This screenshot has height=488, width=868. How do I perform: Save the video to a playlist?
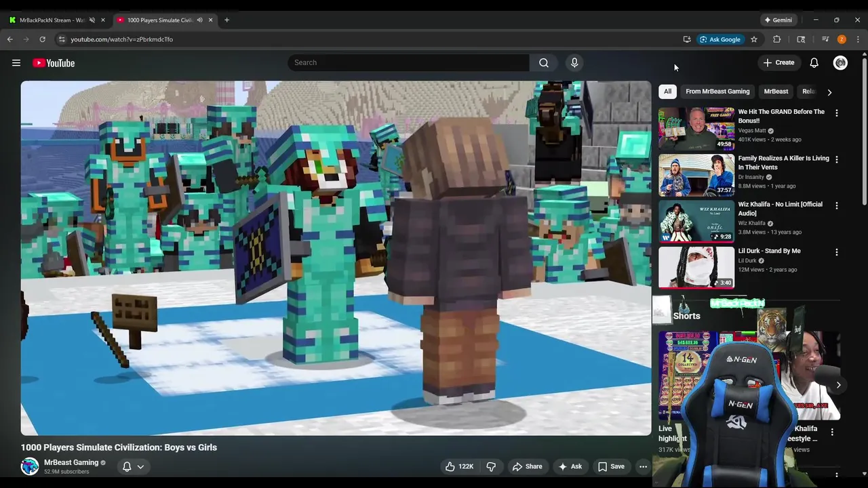tap(611, 466)
